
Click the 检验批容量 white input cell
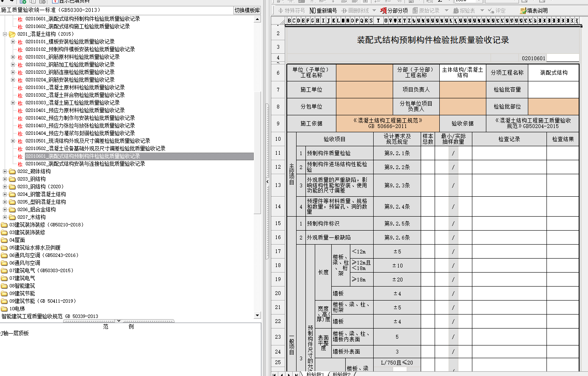tap(553, 89)
